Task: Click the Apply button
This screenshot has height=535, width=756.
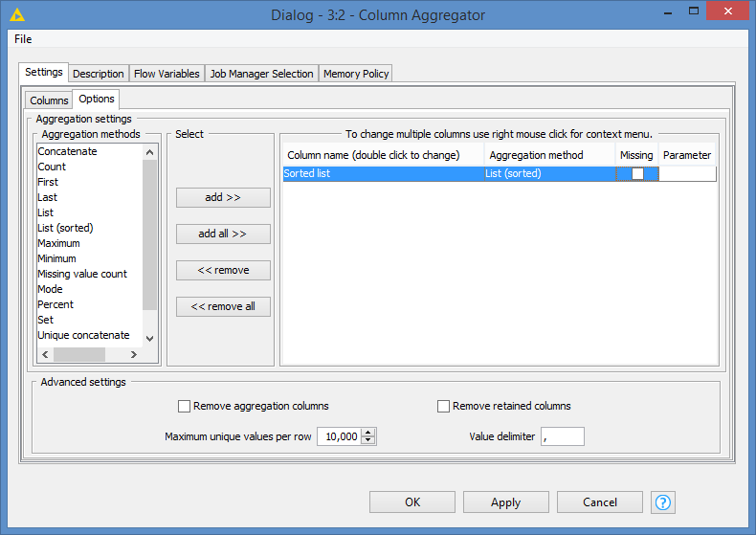Action: click(505, 502)
